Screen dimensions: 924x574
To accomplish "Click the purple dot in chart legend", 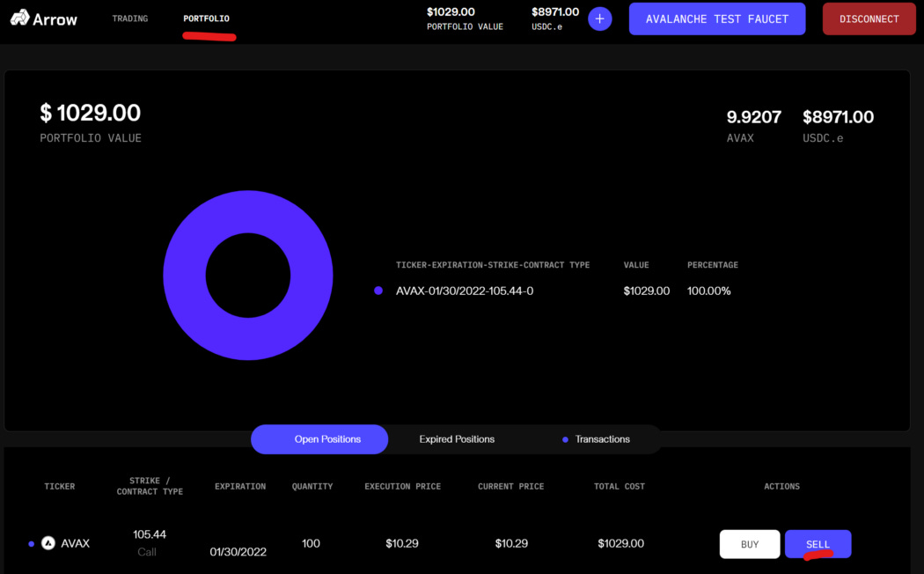I will click(378, 291).
